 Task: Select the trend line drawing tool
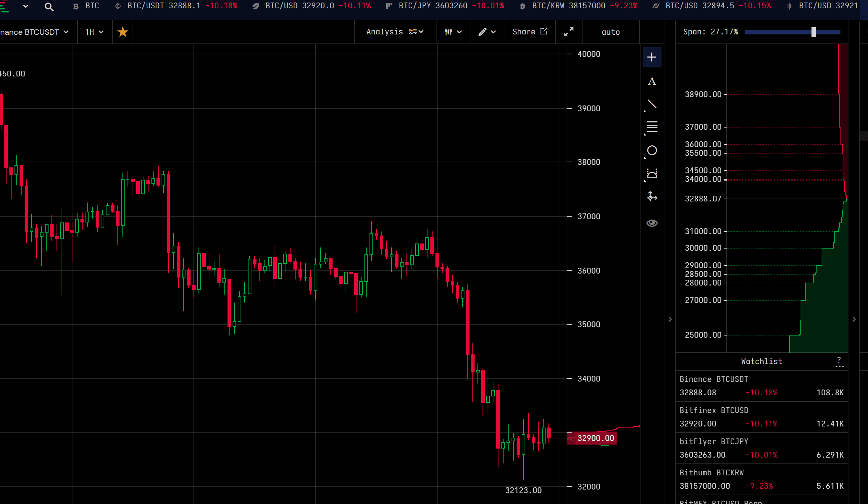[x=652, y=105]
